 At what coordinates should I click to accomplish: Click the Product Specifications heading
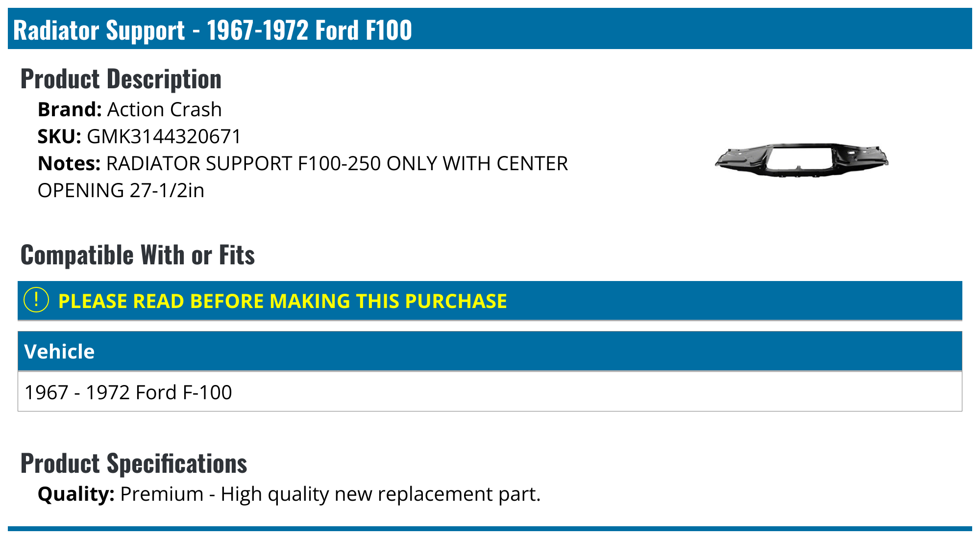[x=134, y=463]
